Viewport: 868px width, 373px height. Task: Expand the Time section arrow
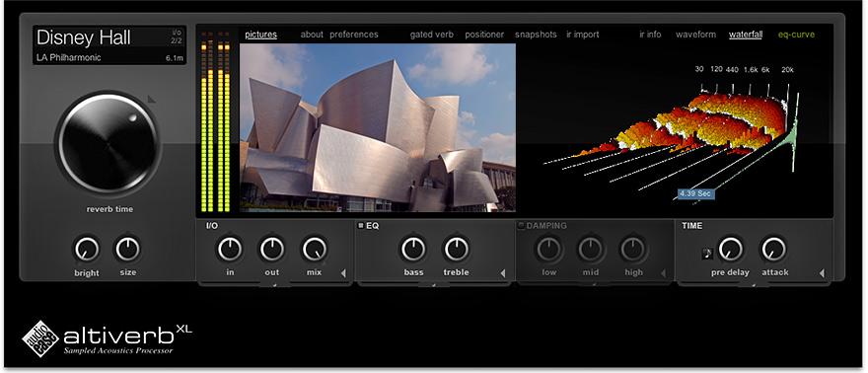[x=822, y=273]
